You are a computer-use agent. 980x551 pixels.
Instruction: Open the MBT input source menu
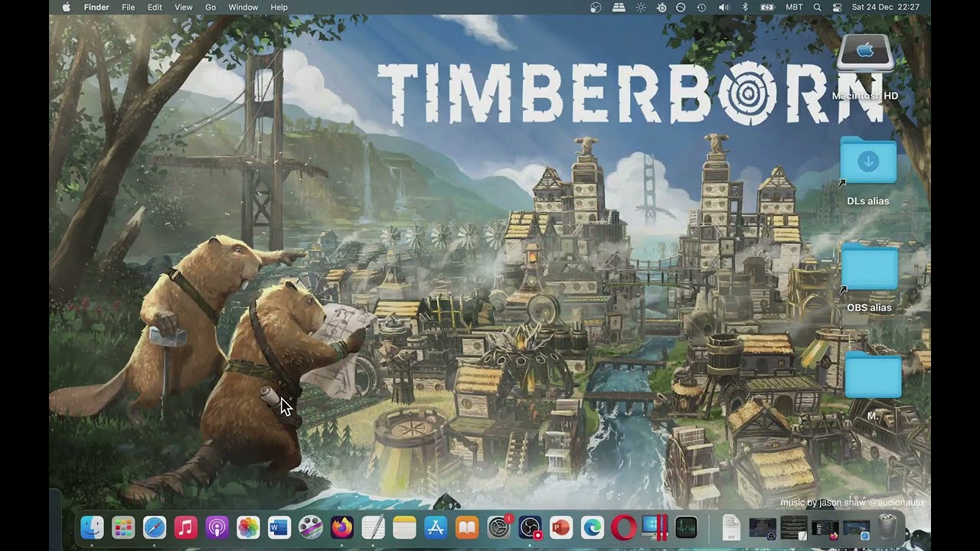(x=794, y=7)
